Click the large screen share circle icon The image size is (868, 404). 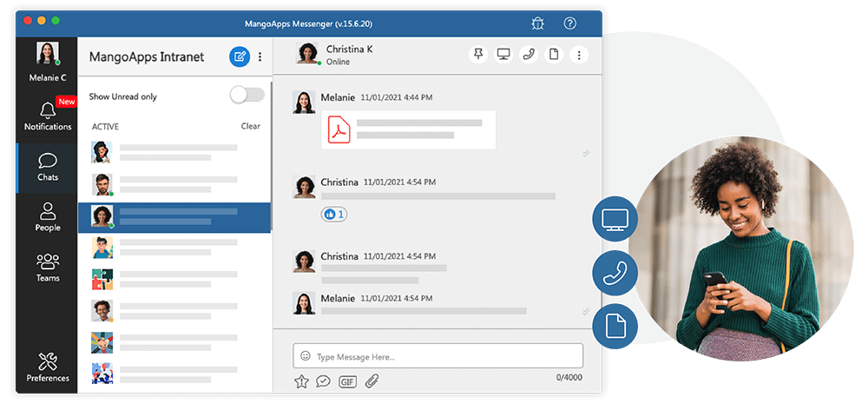tap(615, 218)
